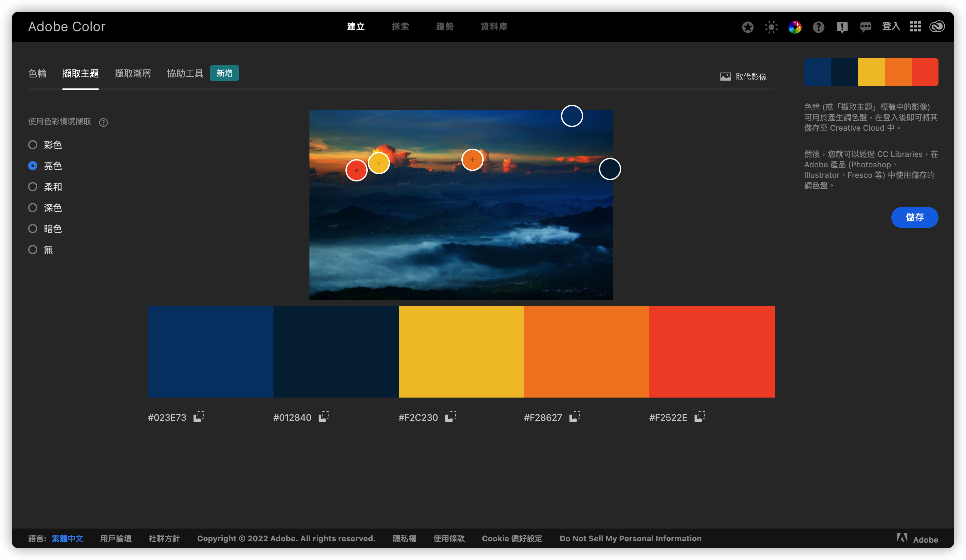The width and height of the screenshot is (966, 560).
Task: Switch to the 擷取漸層 tab
Action: [x=133, y=73]
